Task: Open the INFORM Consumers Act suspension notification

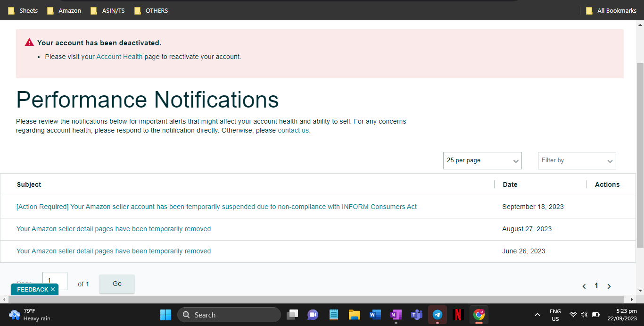Action: click(216, 207)
